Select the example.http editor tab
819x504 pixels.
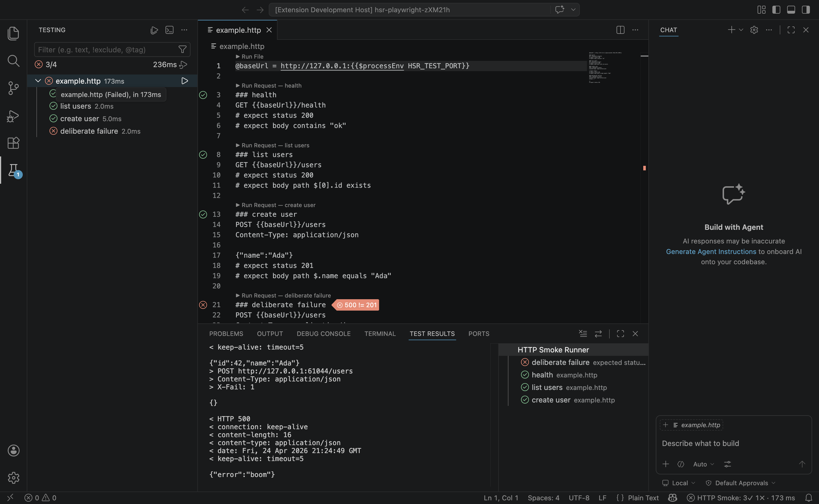237,30
